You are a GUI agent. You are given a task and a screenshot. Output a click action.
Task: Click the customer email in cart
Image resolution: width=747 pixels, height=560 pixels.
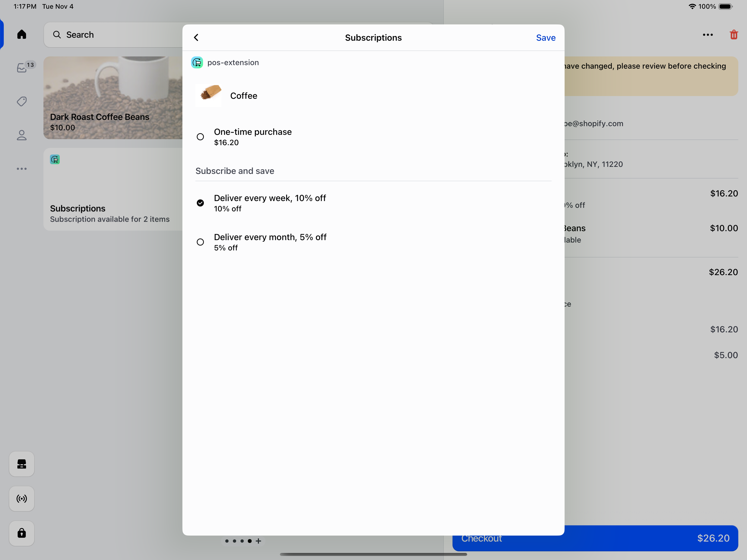point(594,123)
